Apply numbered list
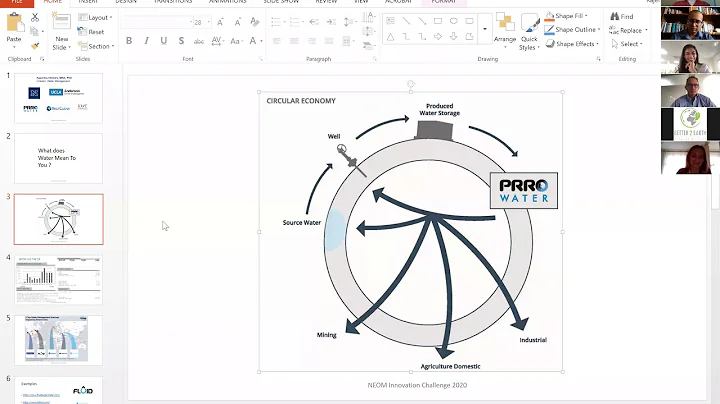 (296, 22)
